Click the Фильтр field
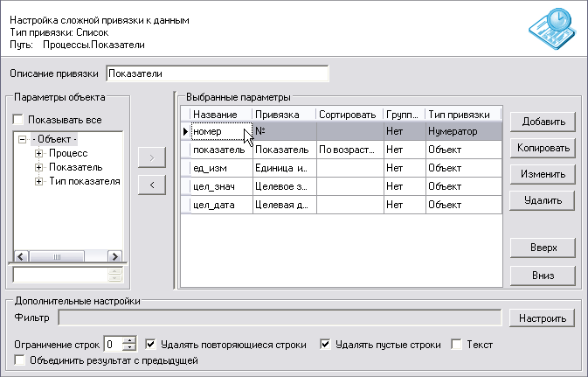 tap(280, 318)
